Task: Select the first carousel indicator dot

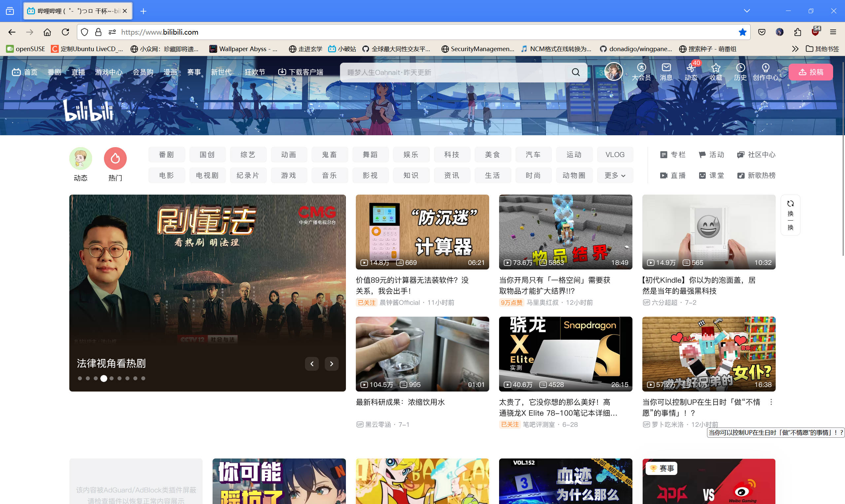Action: (80, 378)
